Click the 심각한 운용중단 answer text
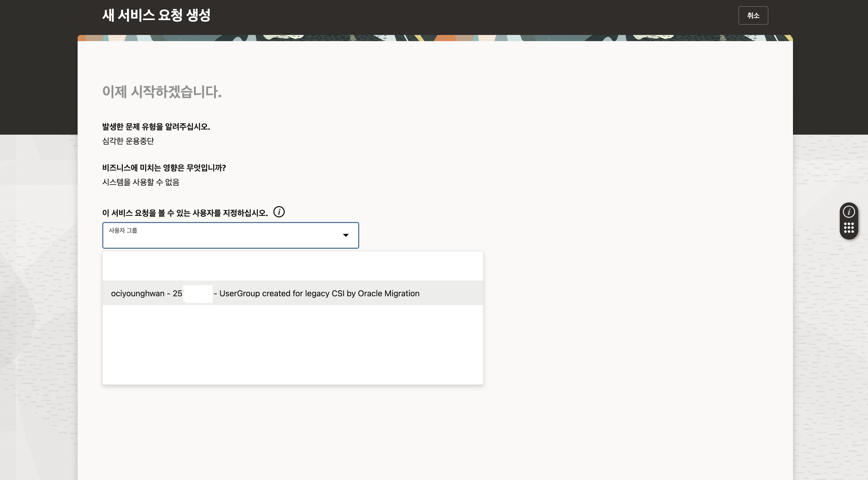This screenshot has height=480, width=868. tap(128, 141)
